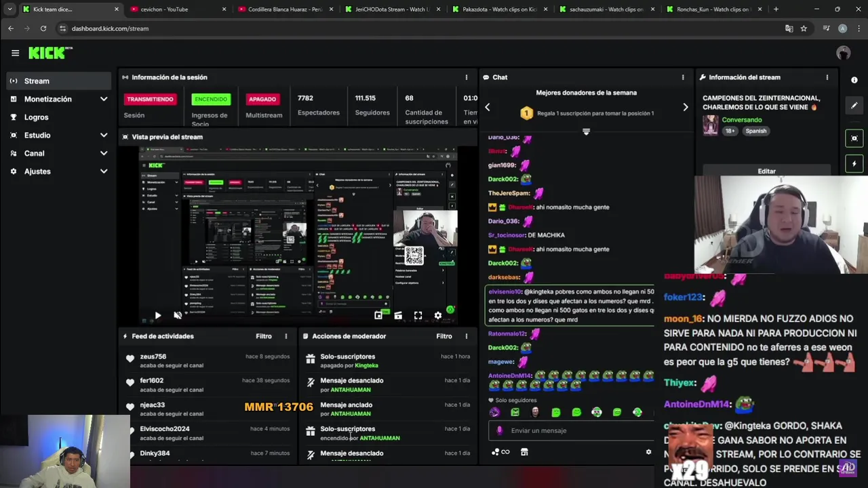Click the Mensaje anclado moderator action
Screen dimensions: 868x488
[x=347, y=405]
